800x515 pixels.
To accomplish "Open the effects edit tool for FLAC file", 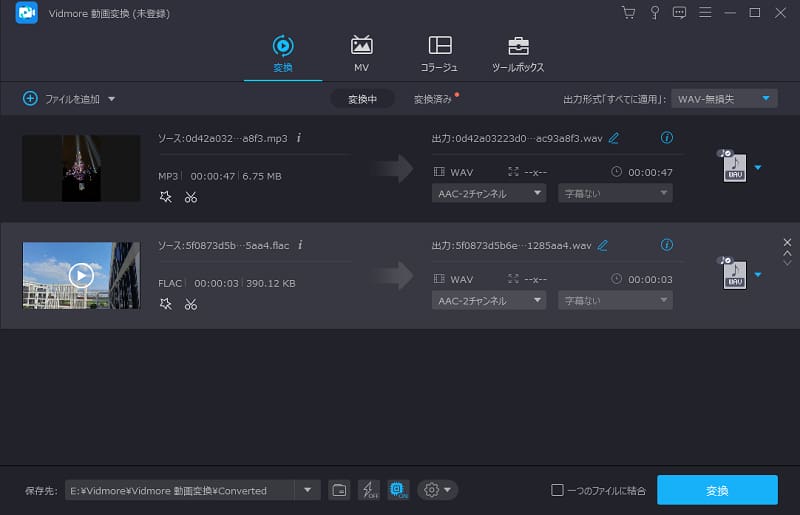I will 165,304.
